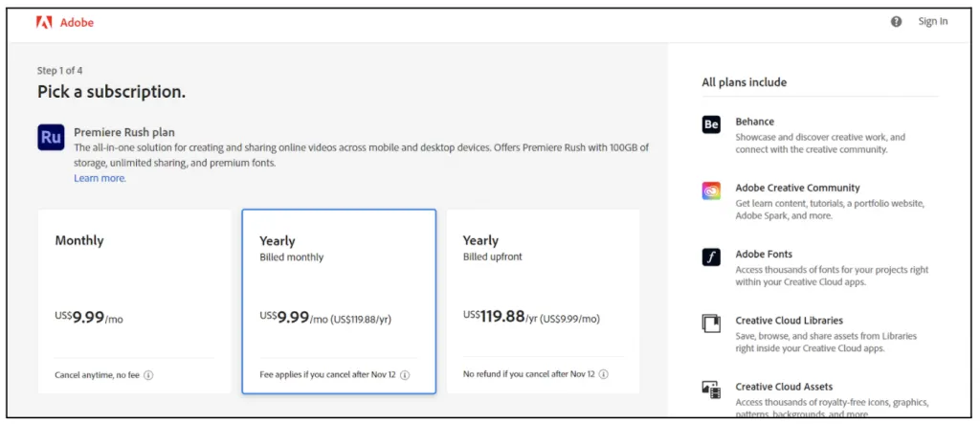
Task: Click the Adobe Fonts icon
Action: (711, 257)
